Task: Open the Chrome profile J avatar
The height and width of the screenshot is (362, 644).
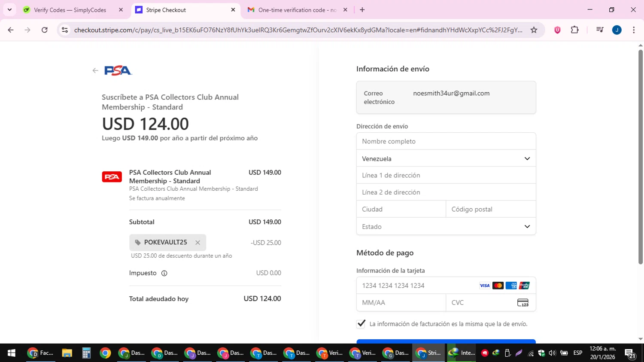Action: point(617,30)
